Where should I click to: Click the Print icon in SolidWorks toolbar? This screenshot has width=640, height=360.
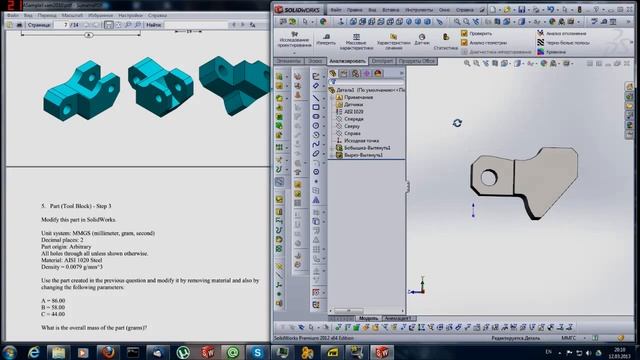click(536, 9)
